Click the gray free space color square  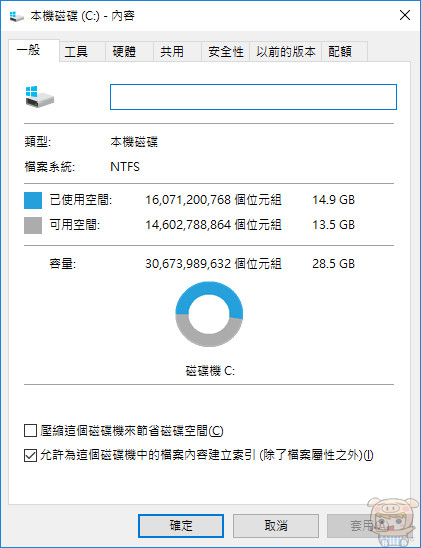pyautogui.click(x=33, y=225)
